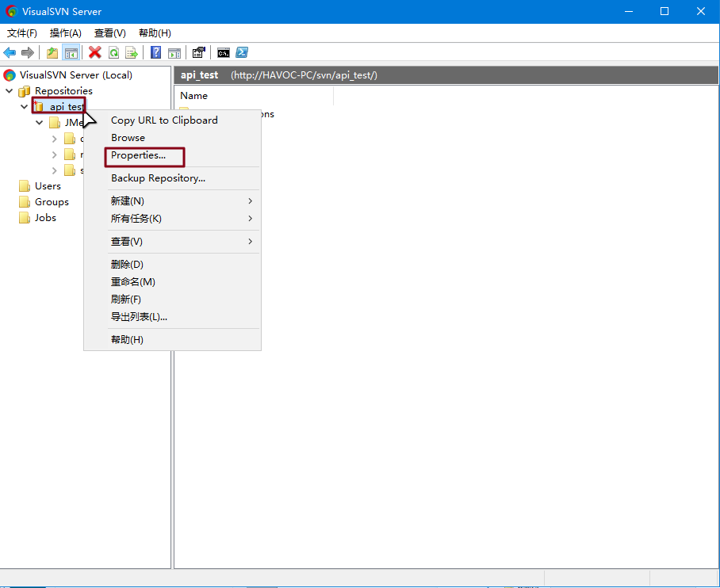Viewport: 720px width, 588px height.
Task: Click the api_test repository icon in tree
Action: 39,106
